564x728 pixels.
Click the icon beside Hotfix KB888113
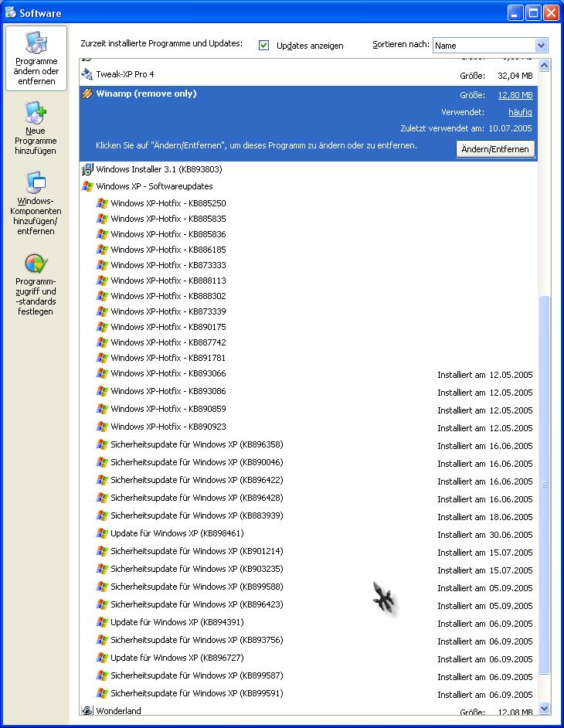pyautogui.click(x=102, y=281)
